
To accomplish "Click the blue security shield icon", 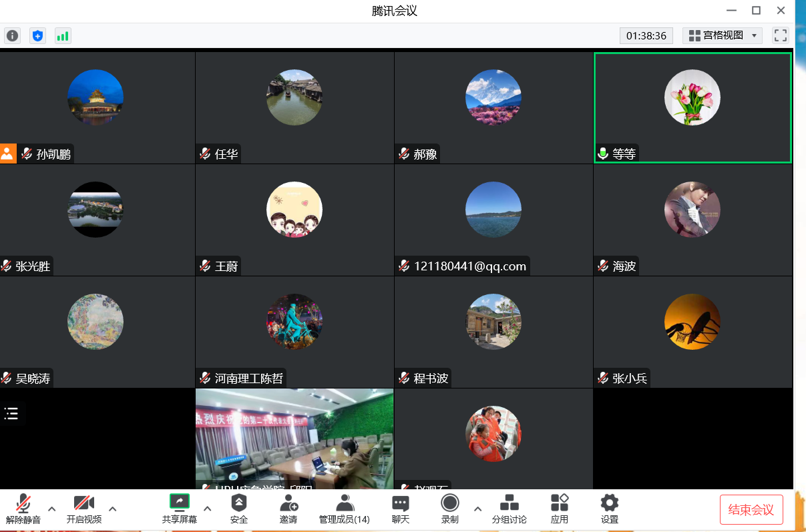I will 37,35.
